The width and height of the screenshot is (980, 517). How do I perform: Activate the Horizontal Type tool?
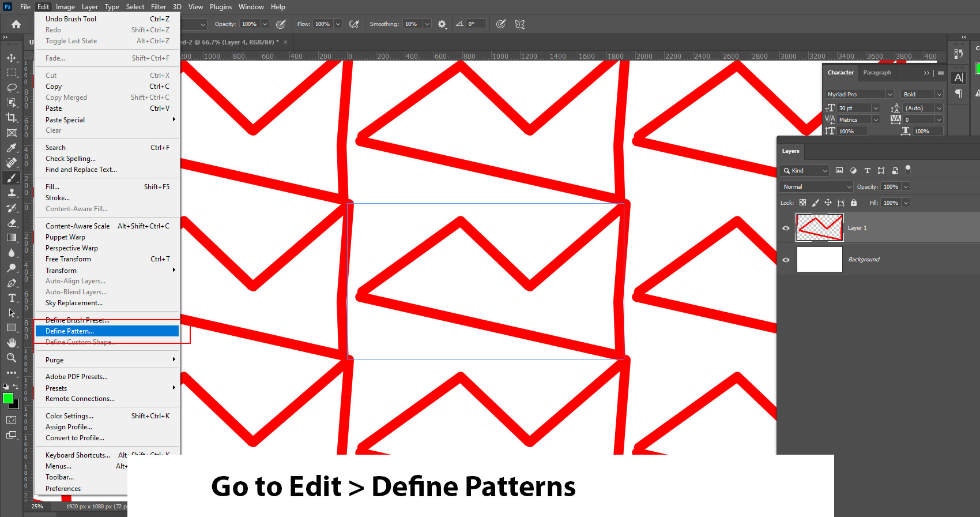pyautogui.click(x=12, y=298)
